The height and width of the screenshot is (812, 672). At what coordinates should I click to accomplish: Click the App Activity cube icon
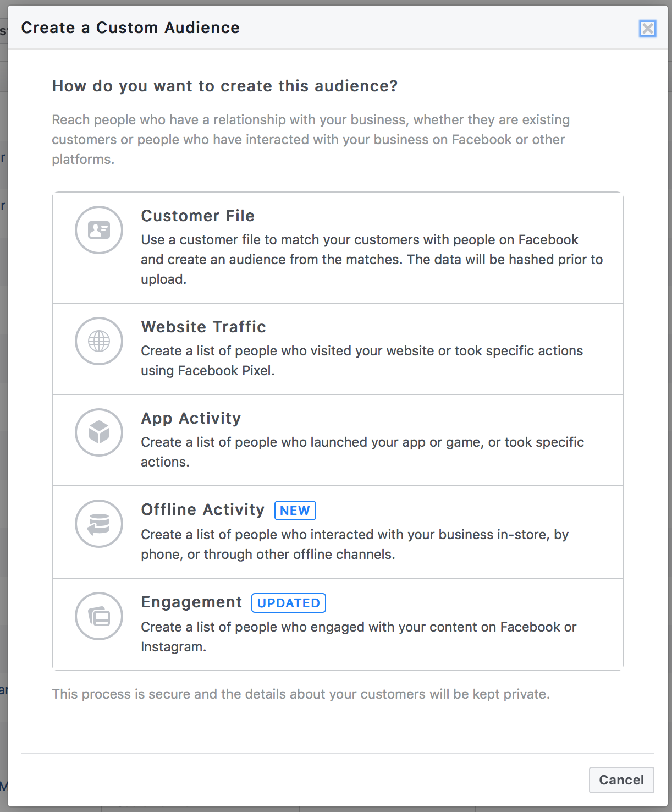pos(99,432)
